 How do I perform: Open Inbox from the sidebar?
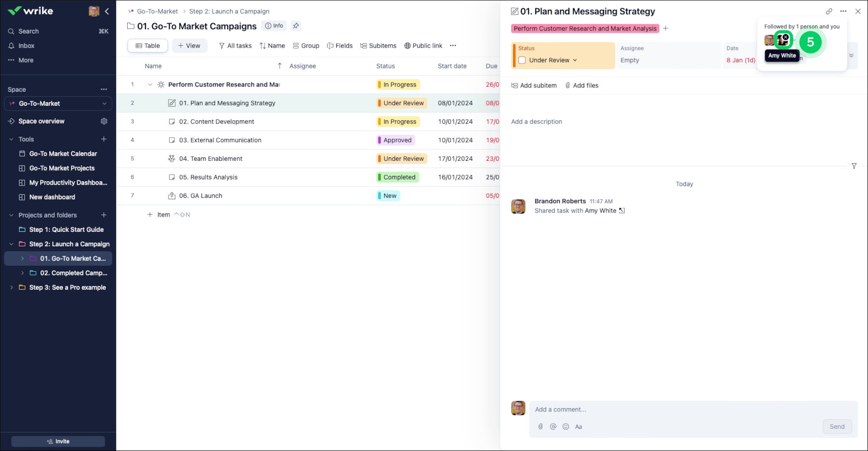coord(26,46)
